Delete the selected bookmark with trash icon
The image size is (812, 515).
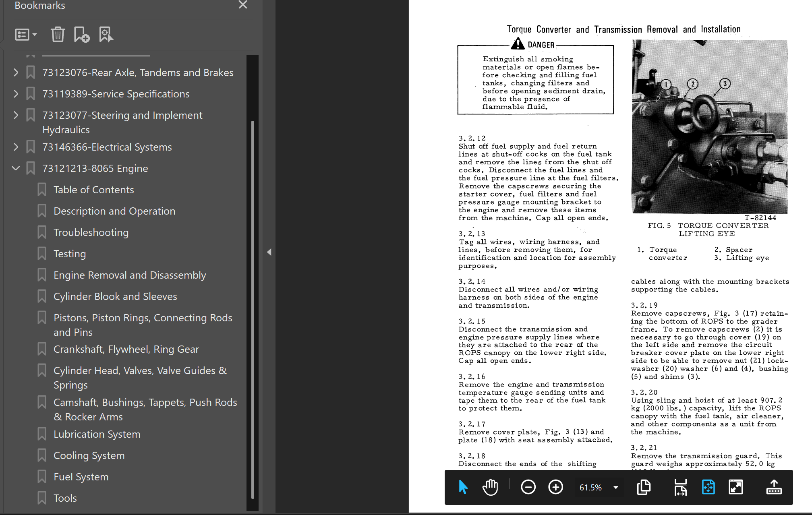(x=58, y=35)
